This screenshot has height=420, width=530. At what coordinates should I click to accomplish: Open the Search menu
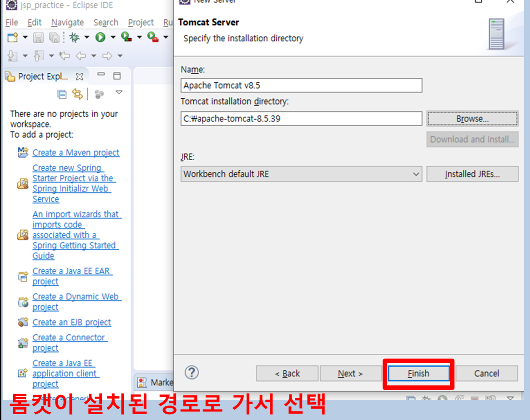106,23
